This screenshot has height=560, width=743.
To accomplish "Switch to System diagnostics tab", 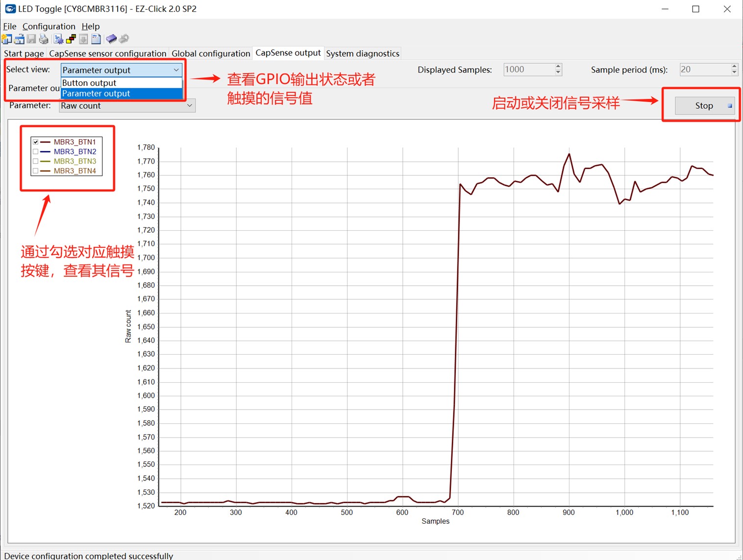I will point(363,53).
